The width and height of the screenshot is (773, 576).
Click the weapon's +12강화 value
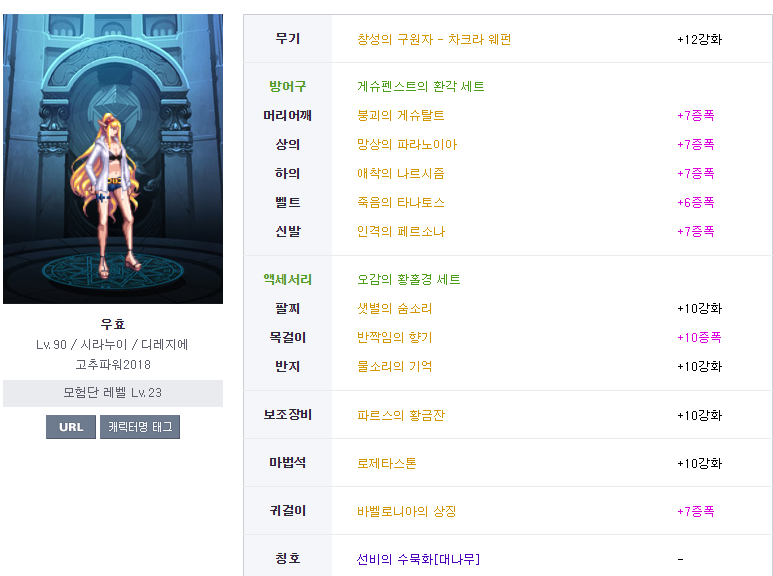pyautogui.click(x=700, y=39)
